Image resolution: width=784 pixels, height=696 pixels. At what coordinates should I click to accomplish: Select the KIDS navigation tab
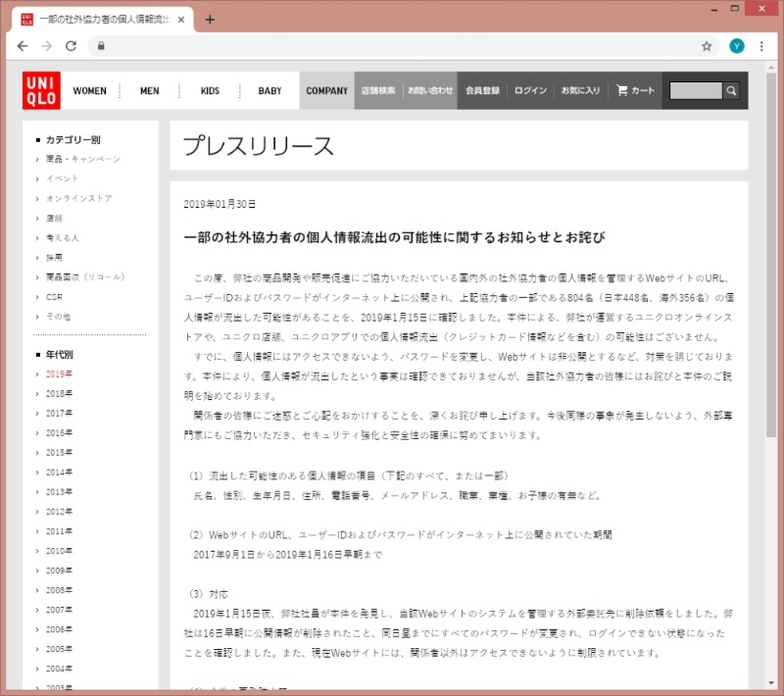[x=210, y=91]
